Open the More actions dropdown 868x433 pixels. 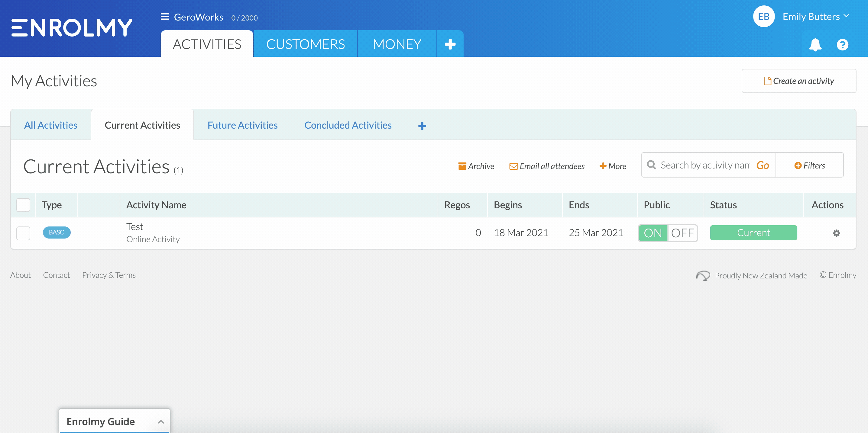click(613, 166)
